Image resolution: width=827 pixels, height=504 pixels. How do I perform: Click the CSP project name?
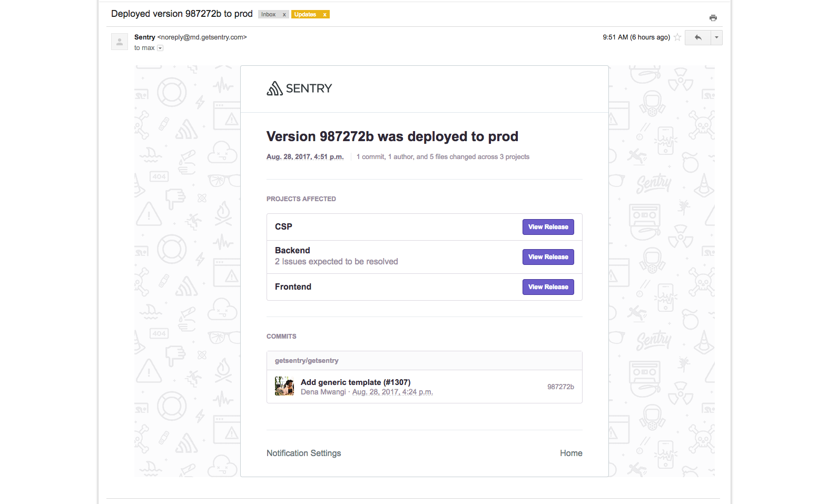(x=283, y=227)
